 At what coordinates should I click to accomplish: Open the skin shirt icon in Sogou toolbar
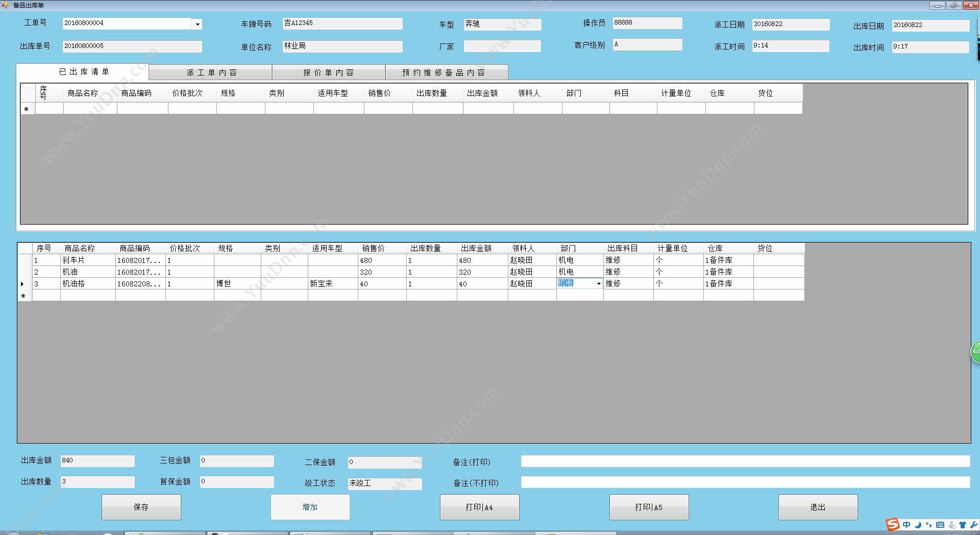pyautogui.click(x=963, y=525)
